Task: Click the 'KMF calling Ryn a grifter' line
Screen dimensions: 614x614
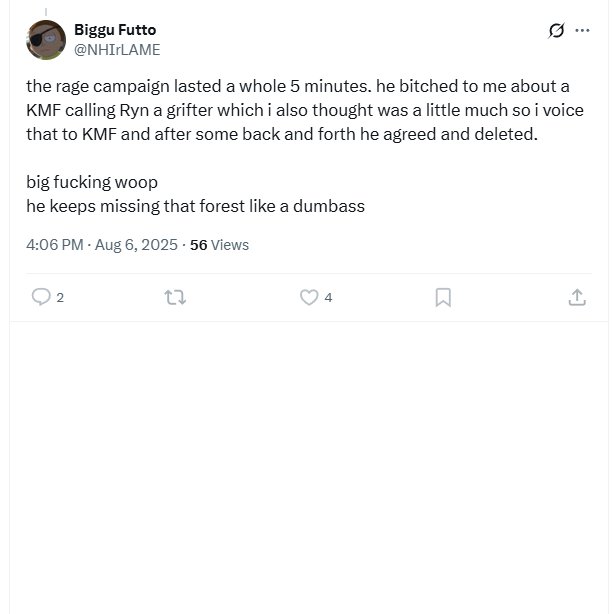Action: coord(305,110)
